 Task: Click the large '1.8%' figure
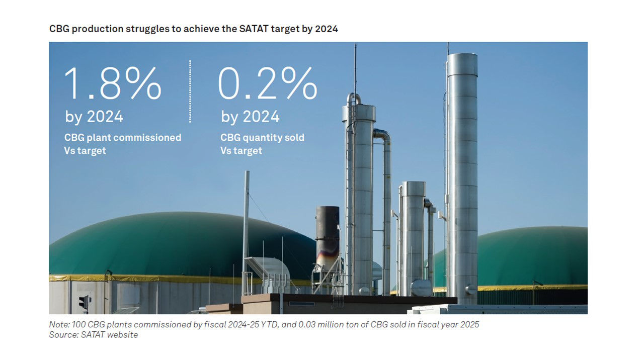pos(113,83)
